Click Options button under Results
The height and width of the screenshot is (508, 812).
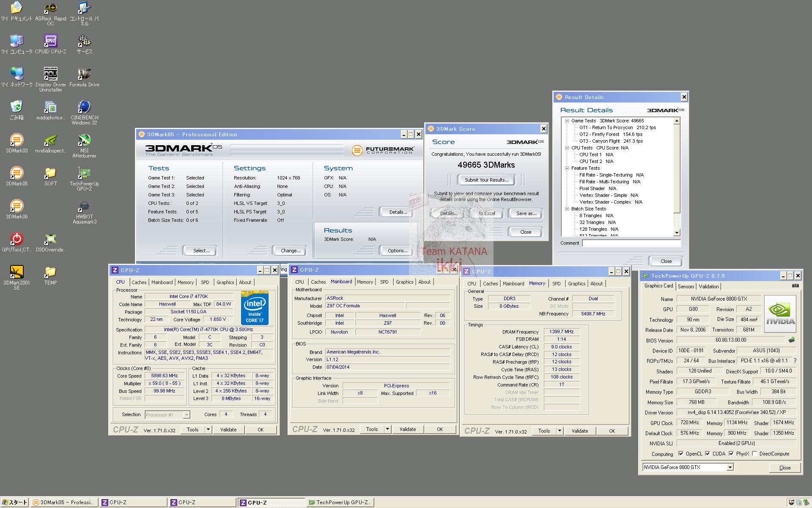pyautogui.click(x=398, y=251)
